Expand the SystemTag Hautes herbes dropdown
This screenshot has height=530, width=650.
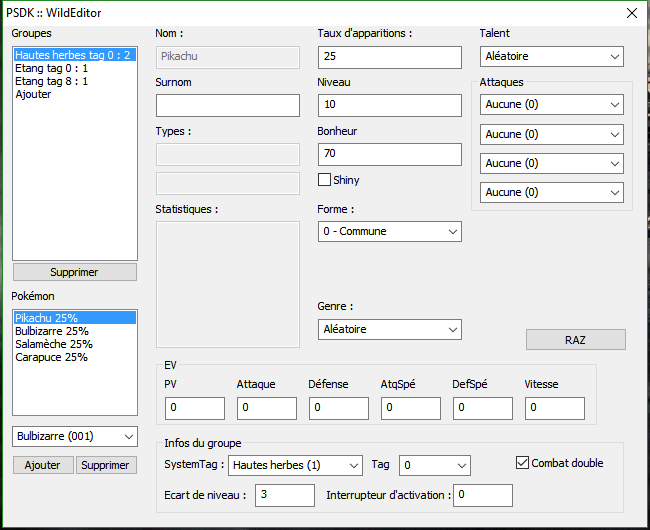tap(295, 465)
